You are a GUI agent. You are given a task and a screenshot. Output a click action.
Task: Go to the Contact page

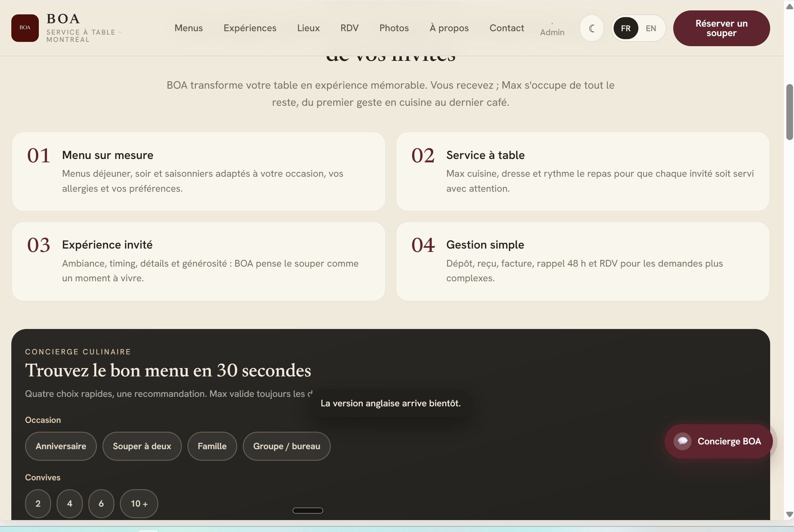(x=506, y=28)
